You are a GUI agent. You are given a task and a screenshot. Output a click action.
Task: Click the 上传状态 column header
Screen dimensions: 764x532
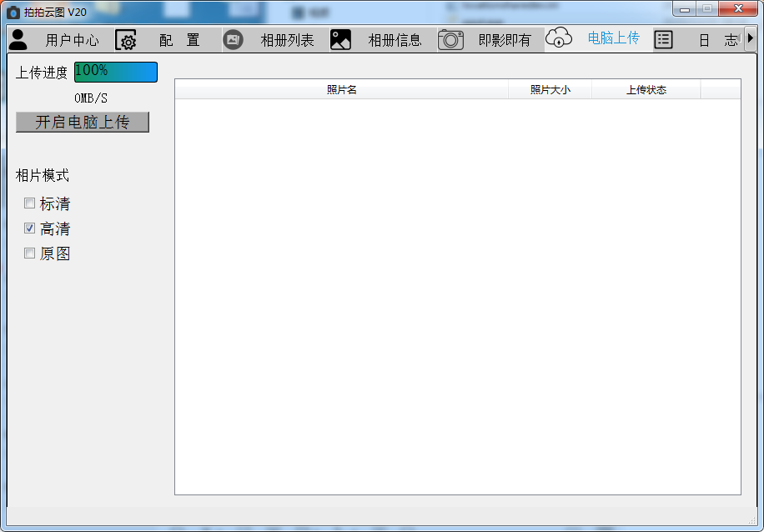[646, 90]
